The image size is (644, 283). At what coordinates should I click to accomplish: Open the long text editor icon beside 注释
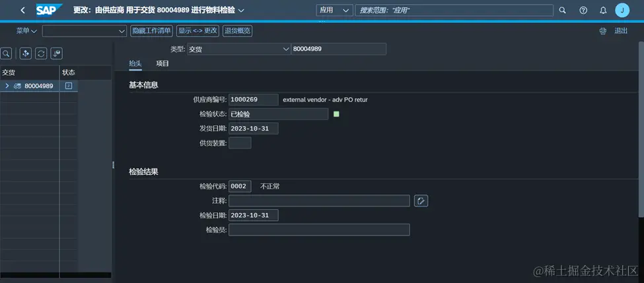[x=421, y=201]
